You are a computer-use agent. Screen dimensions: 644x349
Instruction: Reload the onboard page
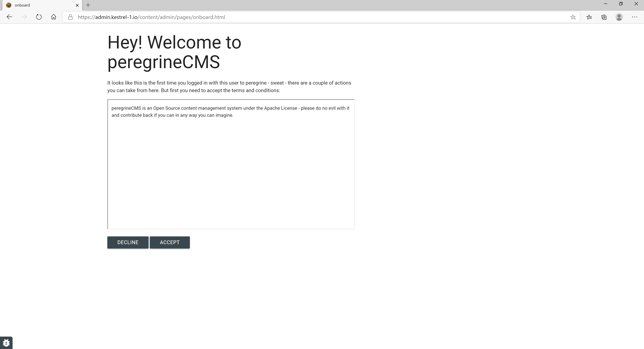tap(39, 17)
